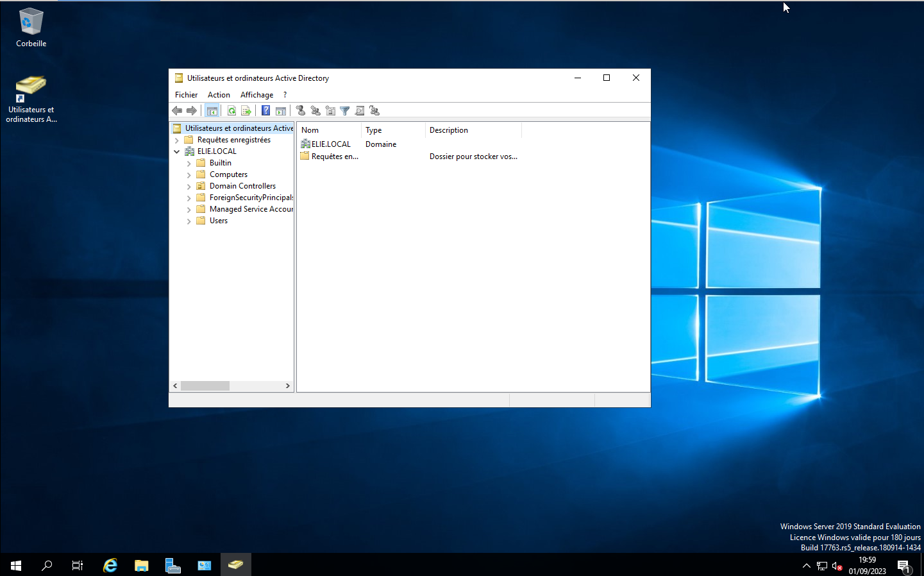Image resolution: width=924 pixels, height=576 pixels.
Task: Click the add to group toolbar icon
Action: 375,111
